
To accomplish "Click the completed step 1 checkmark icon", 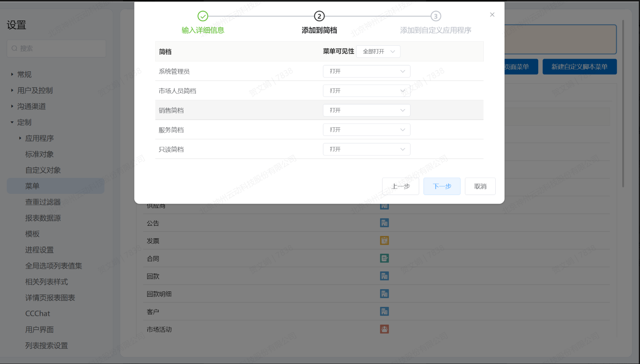I will pos(203,16).
